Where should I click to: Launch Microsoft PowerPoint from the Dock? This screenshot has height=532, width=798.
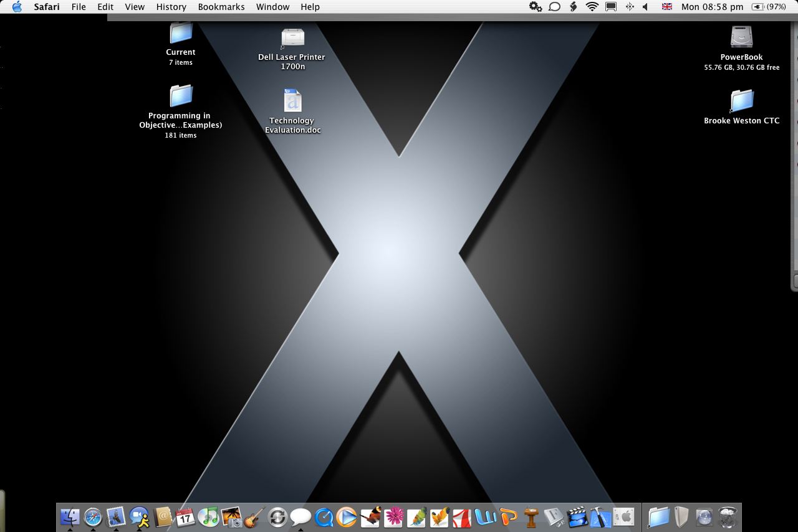pos(508,517)
